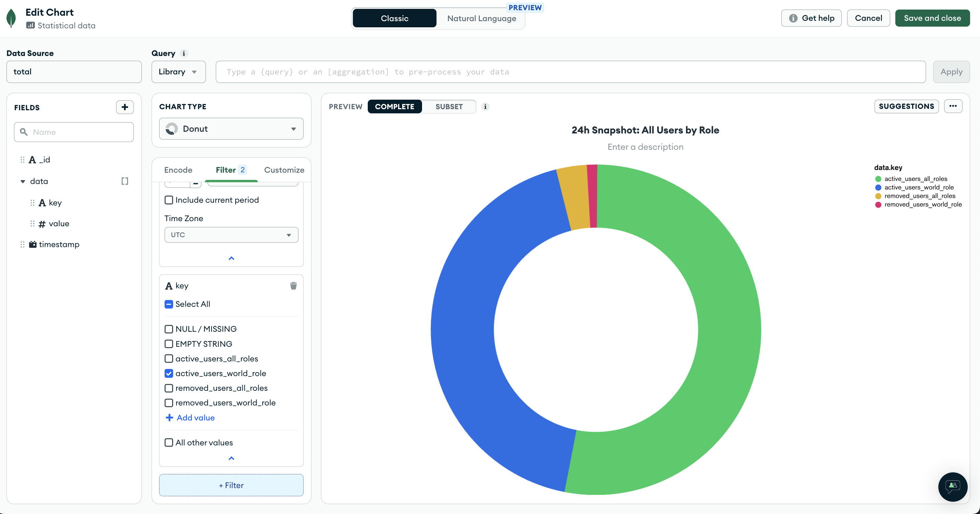Click the array brackets icon next to data

pyautogui.click(x=125, y=181)
